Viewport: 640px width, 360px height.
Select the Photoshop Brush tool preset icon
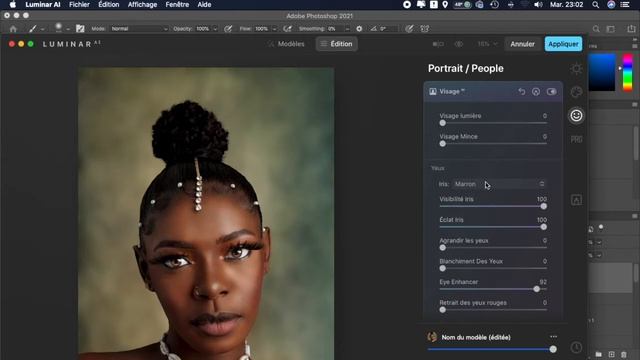pos(32,29)
